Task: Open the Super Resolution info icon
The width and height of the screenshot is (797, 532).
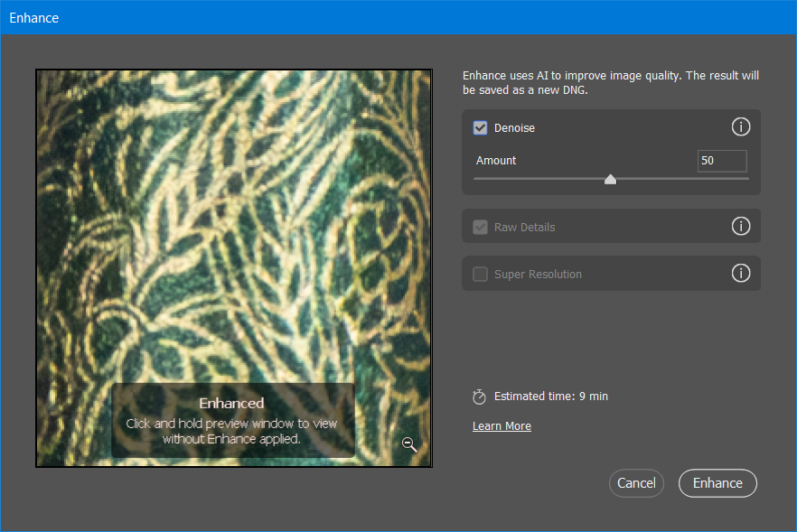Action: tap(741, 274)
